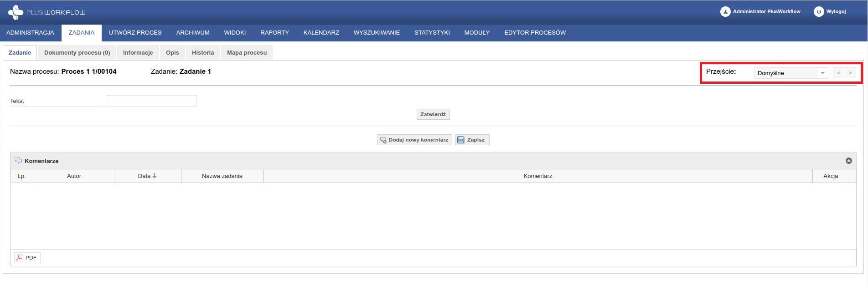Image resolution: width=868 pixels, height=285 pixels.
Task: Click Dodaj nowy komentarz button
Action: [414, 140]
